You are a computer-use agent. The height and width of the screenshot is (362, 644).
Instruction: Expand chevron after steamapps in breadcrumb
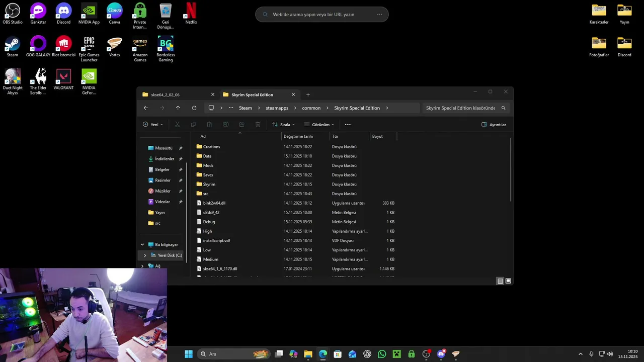pos(295,108)
